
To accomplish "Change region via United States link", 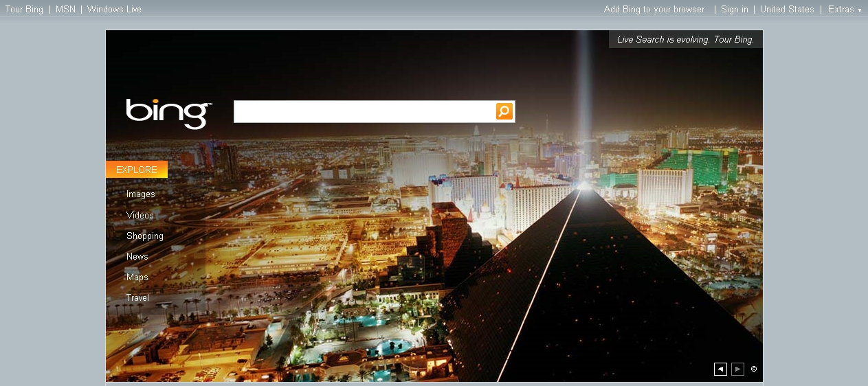I will tap(787, 10).
